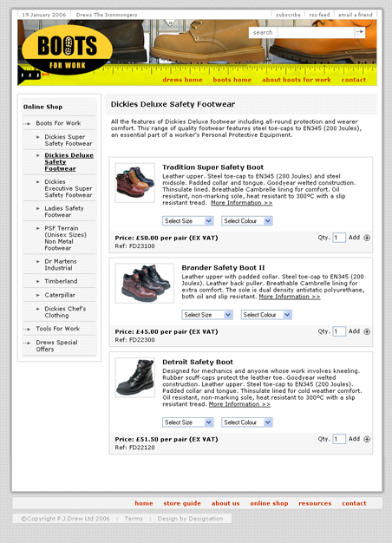Open Select Size dropdown for Detroit Safety Boot
This screenshot has width=392, height=543.
187,422
